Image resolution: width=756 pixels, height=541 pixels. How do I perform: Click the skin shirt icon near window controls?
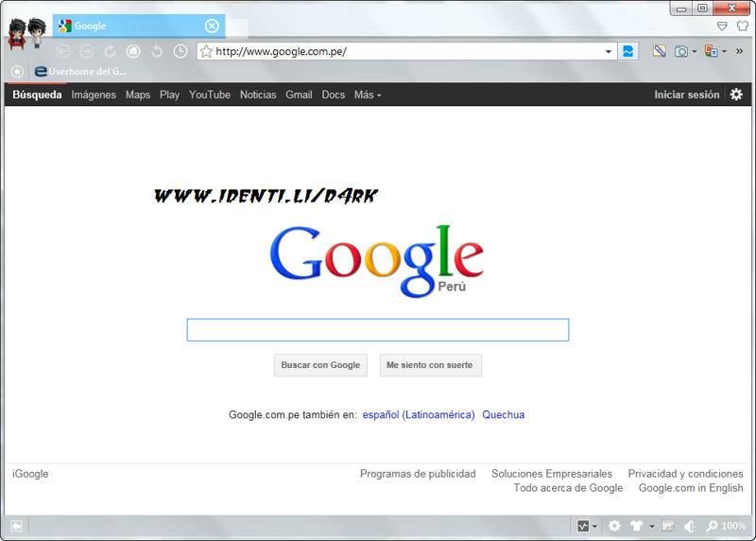click(742, 26)
